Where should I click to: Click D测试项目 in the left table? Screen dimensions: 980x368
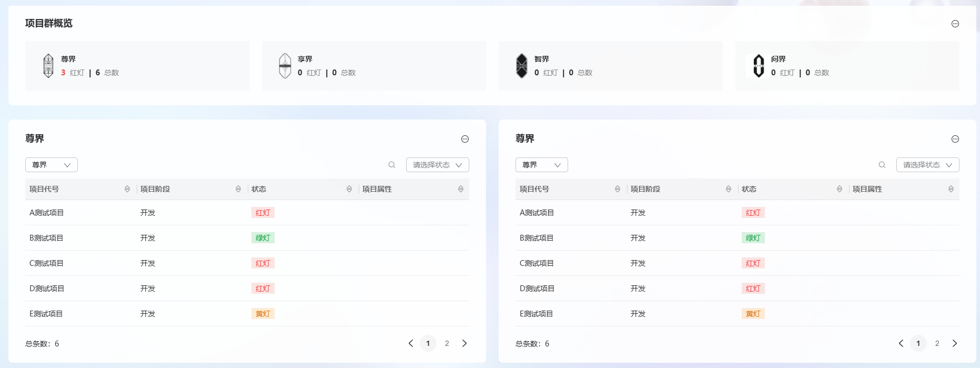(47, 289)
